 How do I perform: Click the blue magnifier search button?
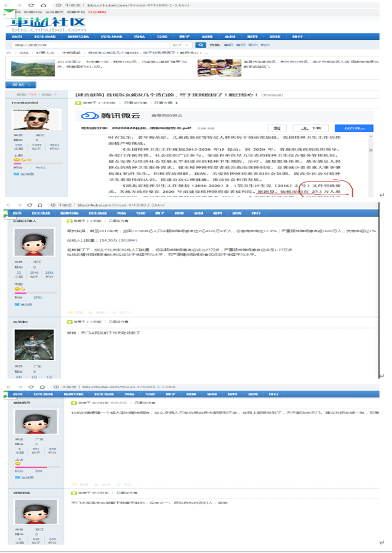pos(200,45)
